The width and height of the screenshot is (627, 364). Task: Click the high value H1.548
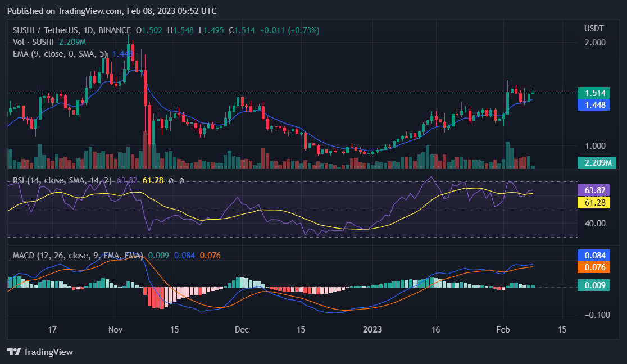click(180, 30)
